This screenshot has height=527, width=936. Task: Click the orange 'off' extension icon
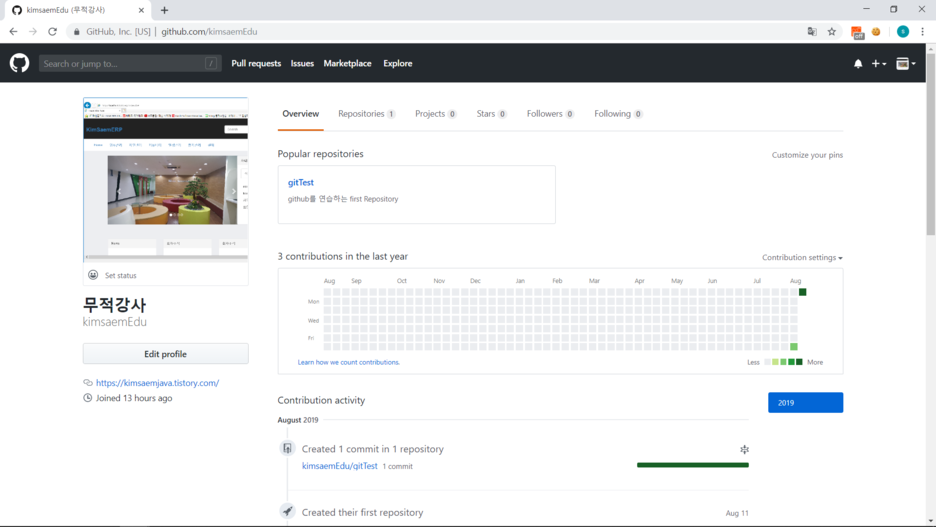point(857,32)
